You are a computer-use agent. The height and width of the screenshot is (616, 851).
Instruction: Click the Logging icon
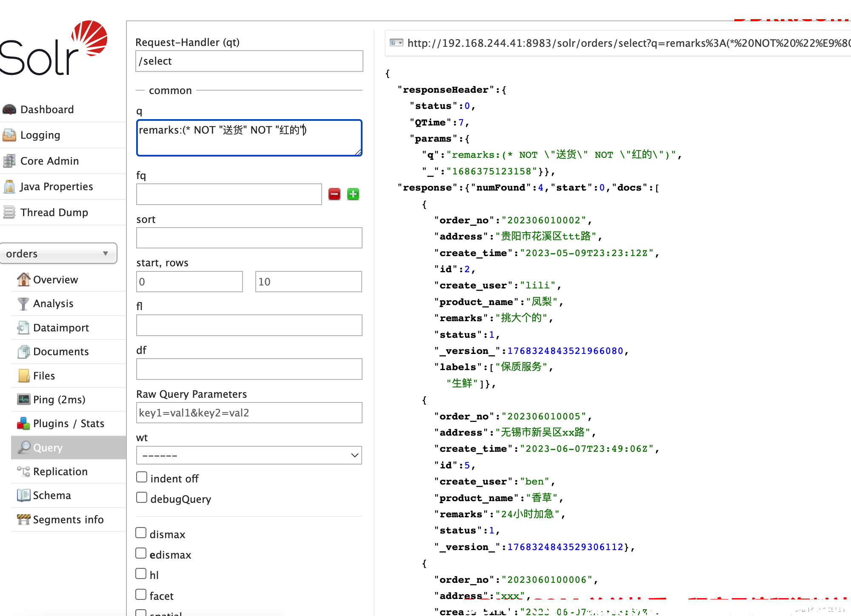click(x=9, y=135)
